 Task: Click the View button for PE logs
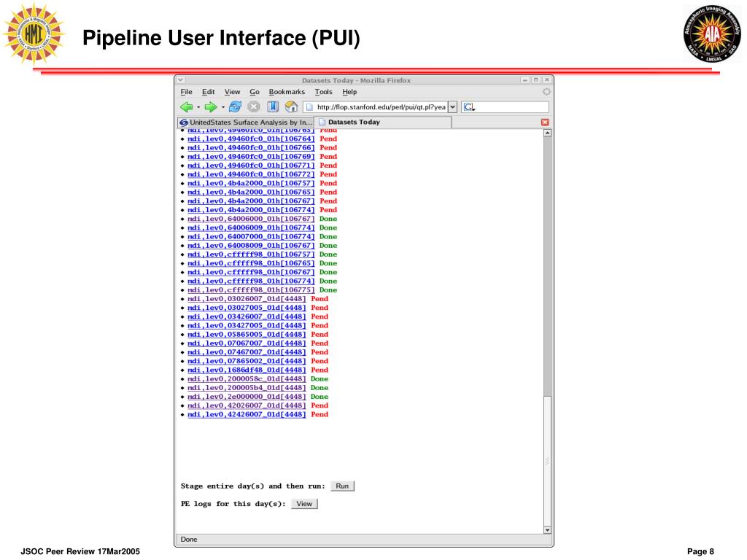click(x=304, y=504)
